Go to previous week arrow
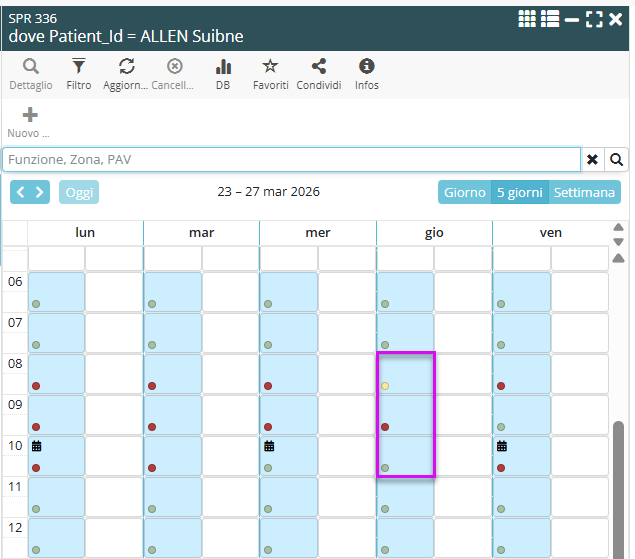The height and width of the screenshot is (559, 635). 20,192
